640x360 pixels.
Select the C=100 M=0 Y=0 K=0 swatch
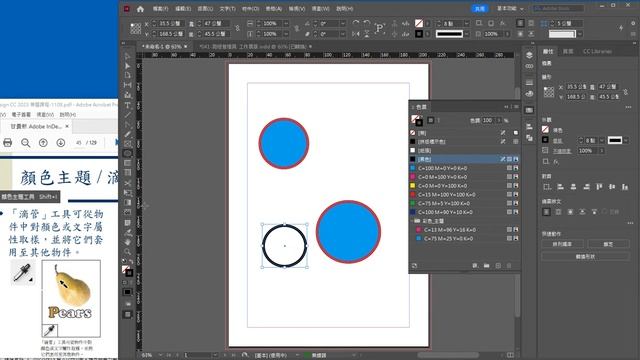(x=464, y=168)
